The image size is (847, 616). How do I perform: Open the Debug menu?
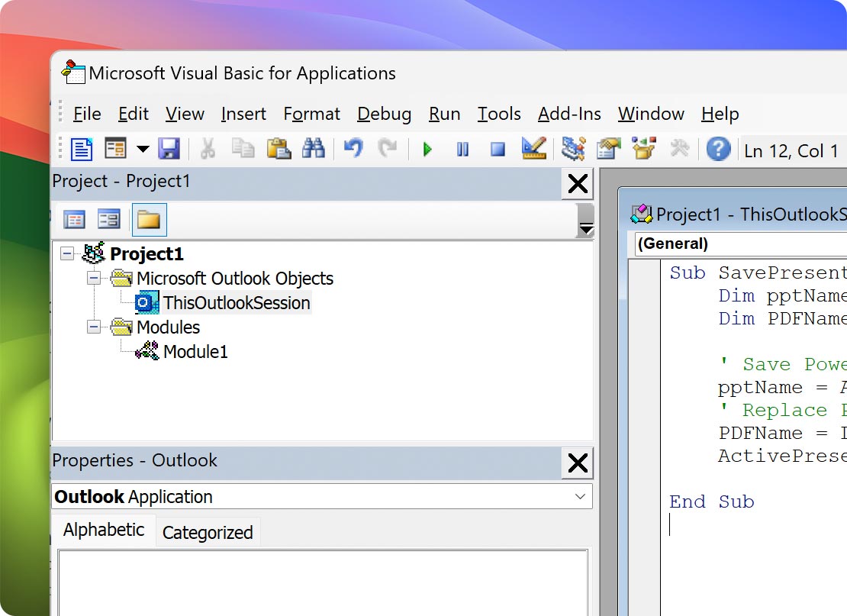coord(384,114)
